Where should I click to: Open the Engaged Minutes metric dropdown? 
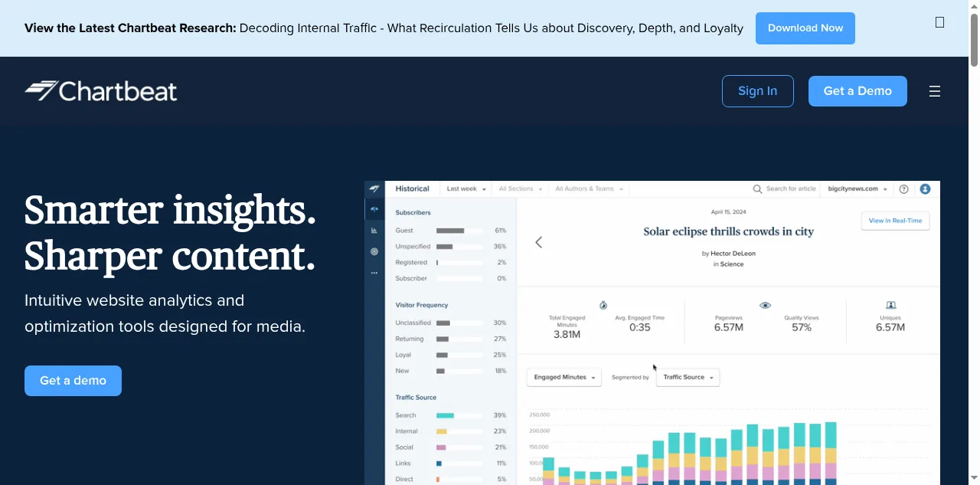click(564, 378)
